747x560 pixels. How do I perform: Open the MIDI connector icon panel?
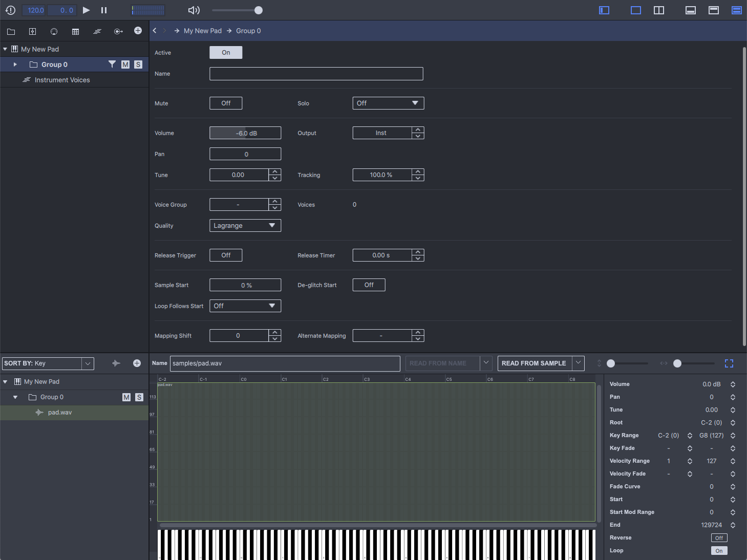pyautogui.click(x=54, y=32)
